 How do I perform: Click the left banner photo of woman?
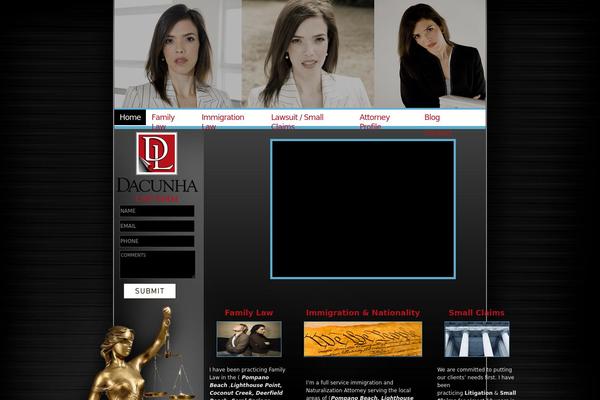178,54
